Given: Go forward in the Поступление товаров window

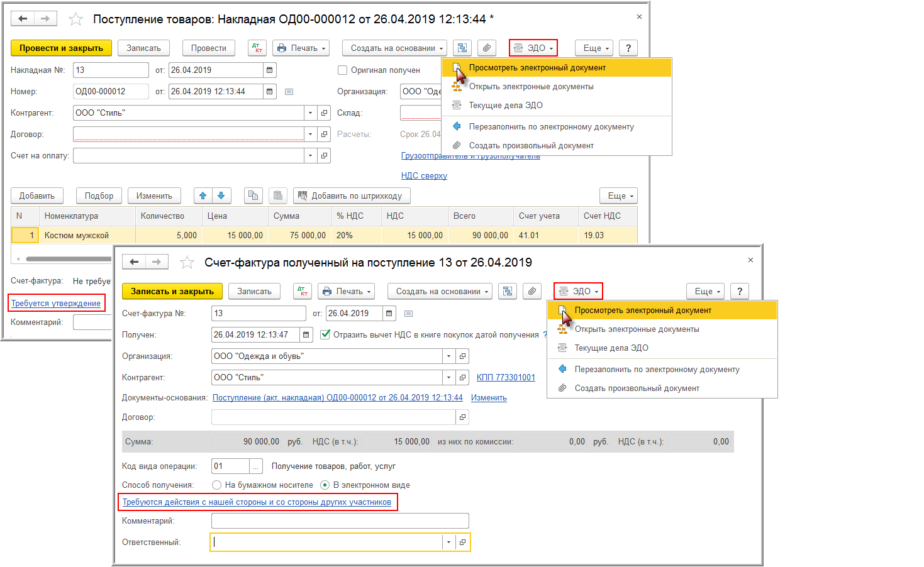Looking at the screenshot, I should point(45,19).
